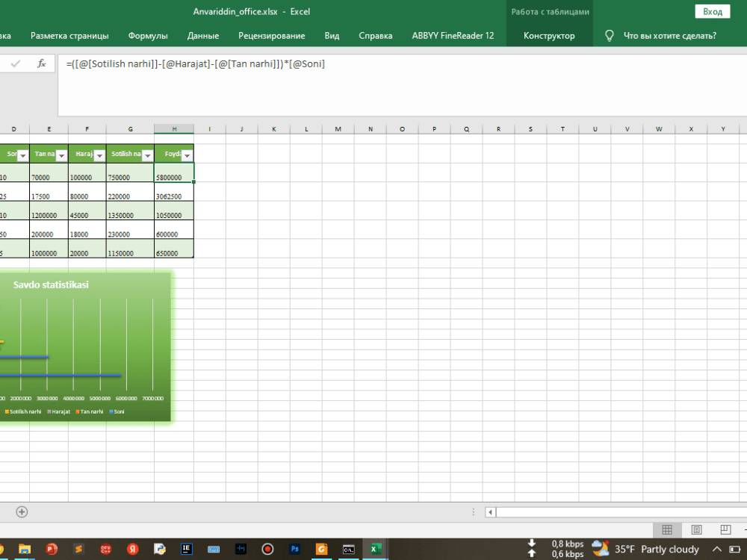This screenshot has width=747, height=560.
Task: Show hidden system tray icons
Action: point(717,549)
